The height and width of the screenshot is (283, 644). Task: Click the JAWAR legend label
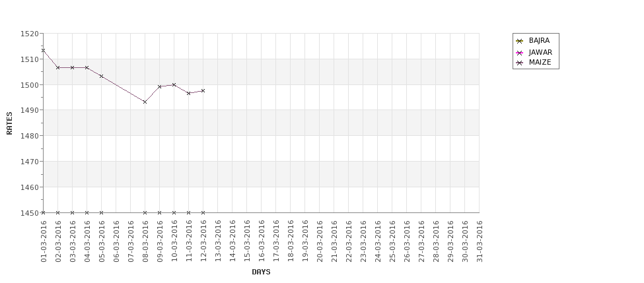[540, 52]
